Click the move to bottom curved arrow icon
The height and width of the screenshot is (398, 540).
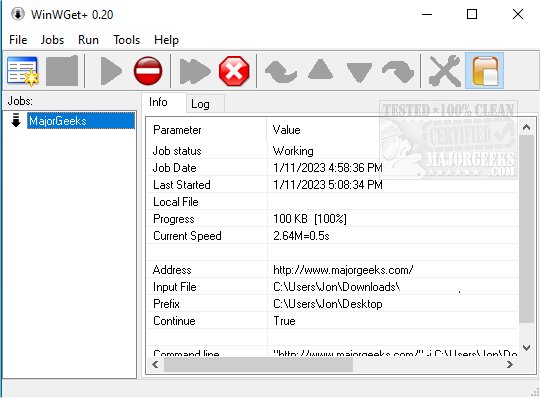398,71
